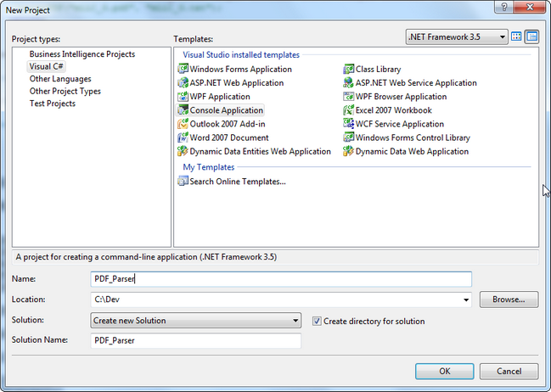Select ASP.NET Web Service Application icon
This screenshot has height=392, width=551.
click(x=349, y=82)
